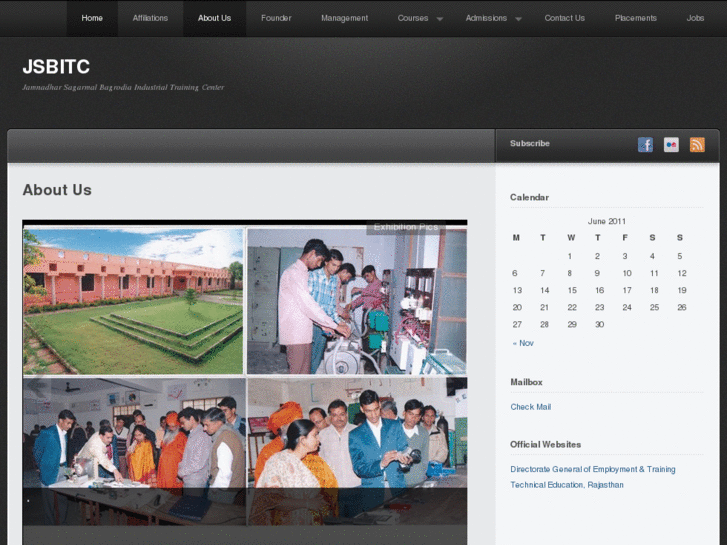Click the Subscribe heading
Image resolution: width=727 pixels, height=545 pixels.
[x=529, y=143]
